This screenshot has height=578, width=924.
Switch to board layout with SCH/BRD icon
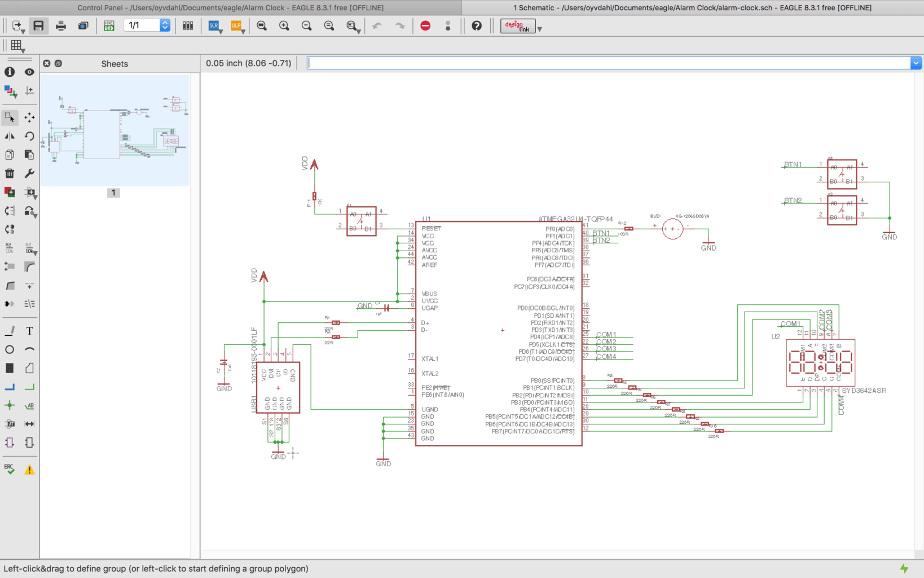[108, 25]
